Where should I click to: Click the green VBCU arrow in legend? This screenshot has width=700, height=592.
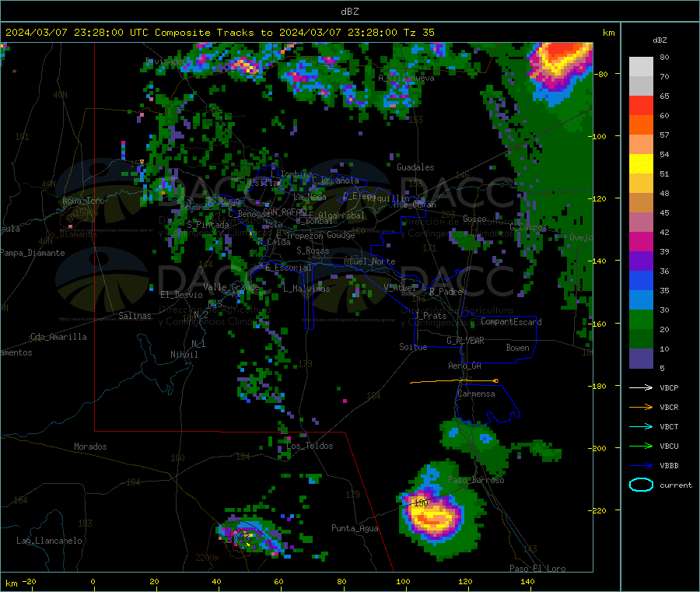641,446
